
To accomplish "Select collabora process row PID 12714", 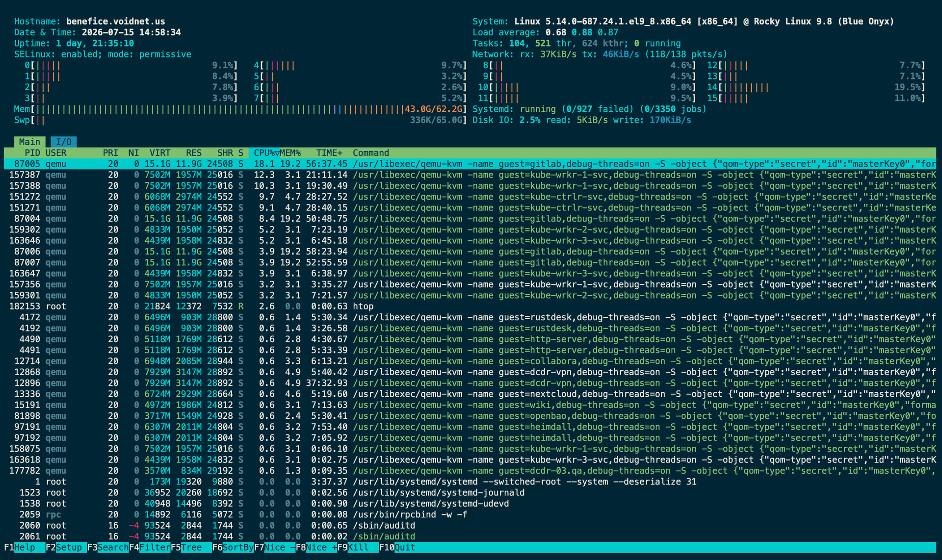I will [470, 361].
